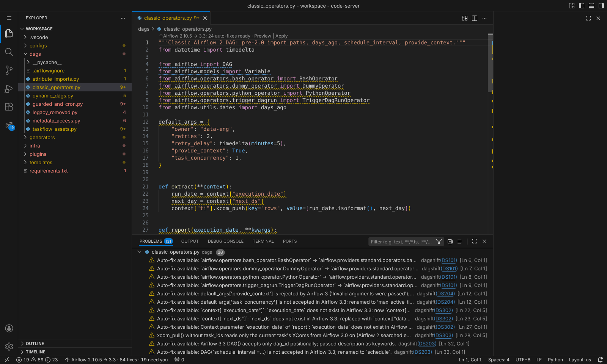Click the problems filter text input
The width and height of the screenshot is (607, 364).
[401, 242]
